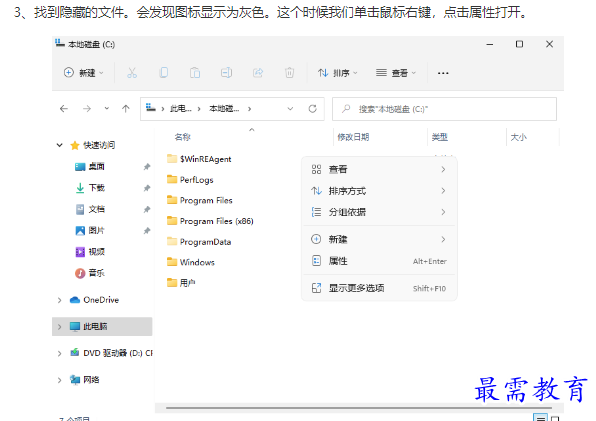Expand the address bar history dropdown
This screenshot has width=596, height=421.
coord(290,109)
